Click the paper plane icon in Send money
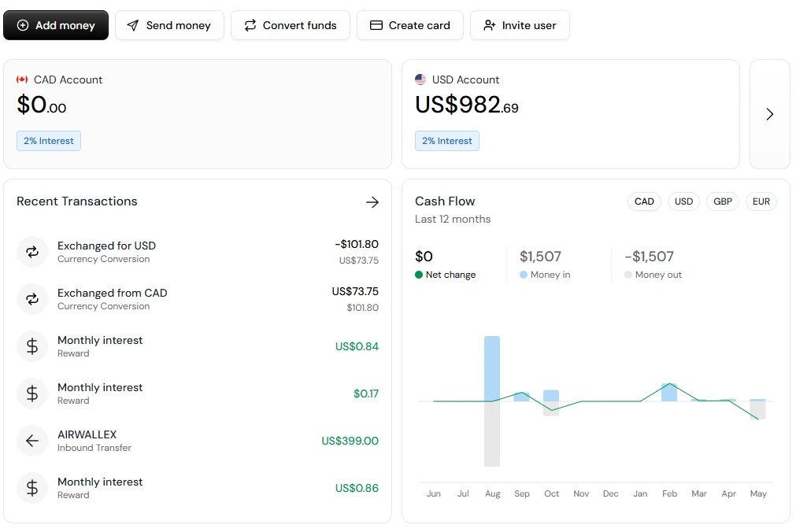The height and width of the screenshot is (532, 796). pos(132,25)
